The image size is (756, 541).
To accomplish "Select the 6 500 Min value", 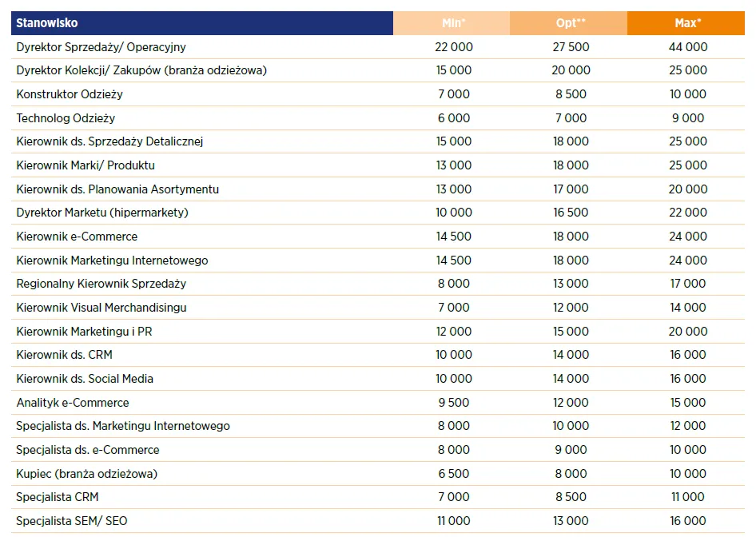I will pyautogui.click(x=453, y=474).
